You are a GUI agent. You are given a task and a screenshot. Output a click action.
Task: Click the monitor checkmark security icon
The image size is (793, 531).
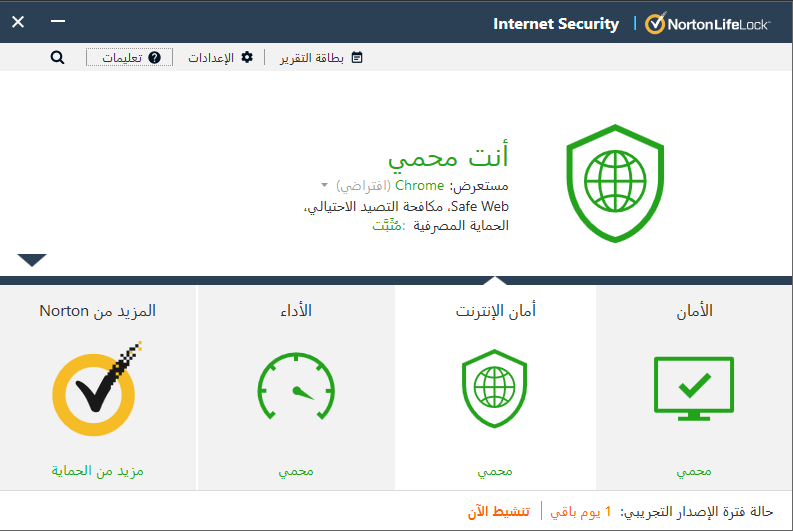(x=694, y=388)
